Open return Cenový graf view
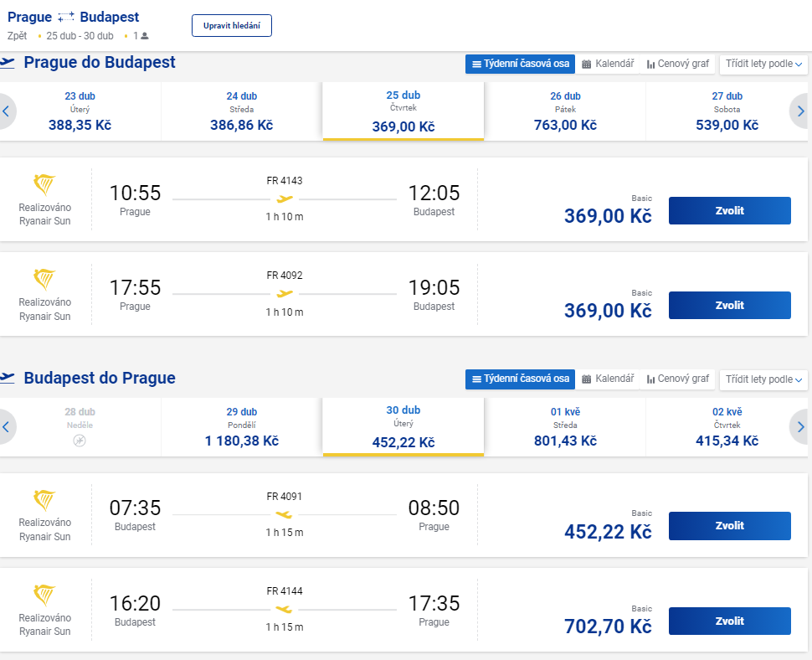This screenshot has width=812, height=660. pyautogui.click(x=678, y=379)
